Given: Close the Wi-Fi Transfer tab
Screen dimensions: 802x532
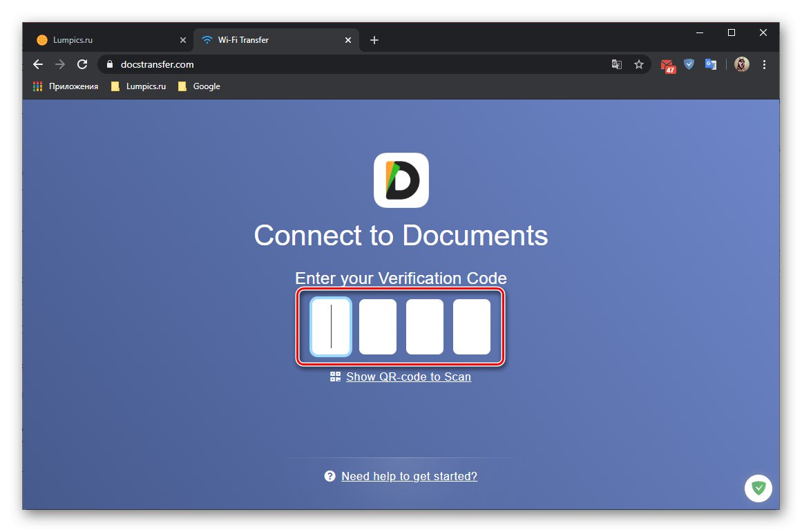Looking at the screenshot, I should pyautogui.click(x=347, y=40).
